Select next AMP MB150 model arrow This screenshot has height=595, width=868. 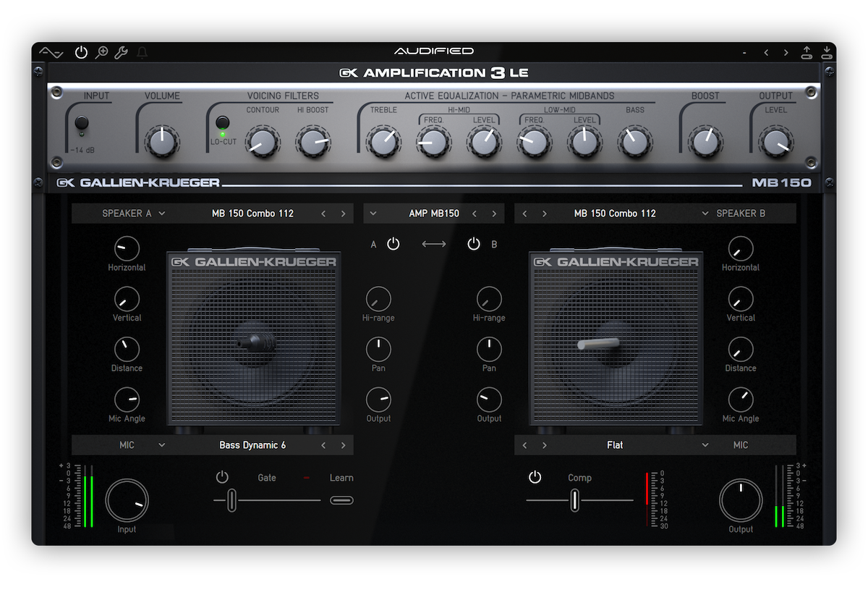click(x=494, y=214)
